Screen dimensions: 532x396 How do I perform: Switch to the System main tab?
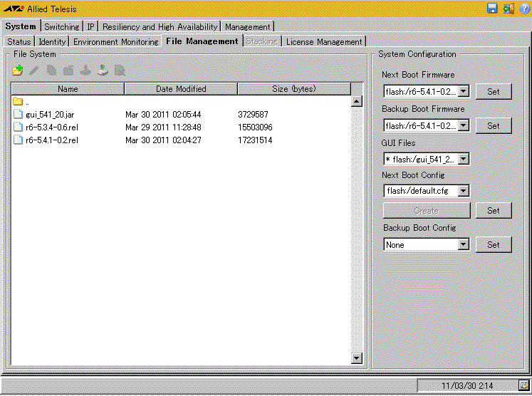(x=21, y=26)
